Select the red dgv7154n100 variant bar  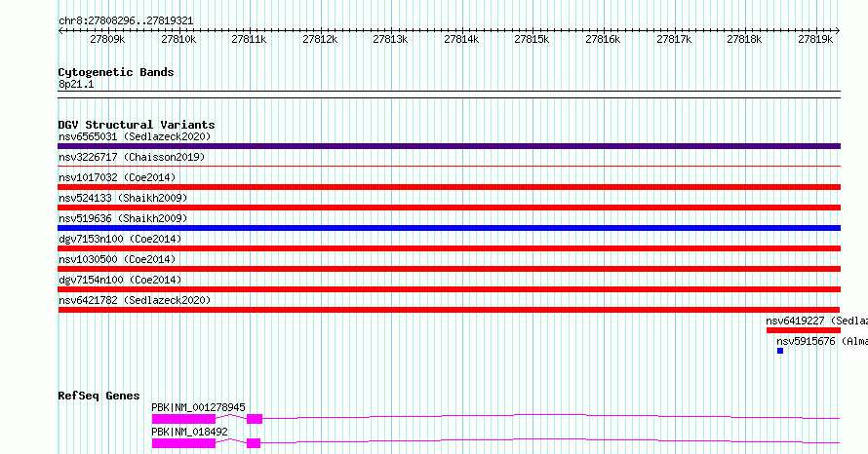click(x=449, y=289)
